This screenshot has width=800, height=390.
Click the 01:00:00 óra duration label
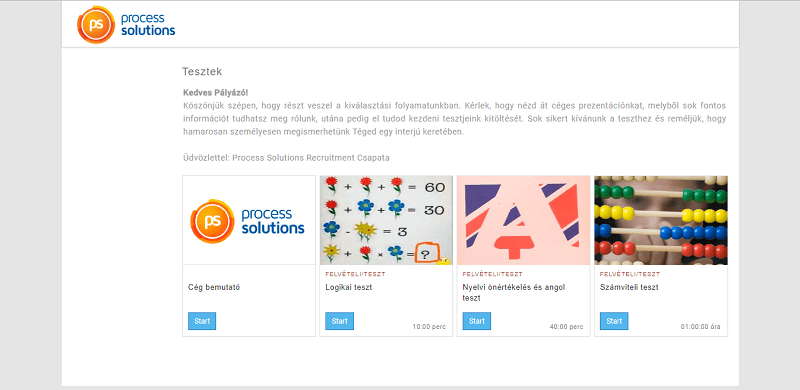[701, 327]
